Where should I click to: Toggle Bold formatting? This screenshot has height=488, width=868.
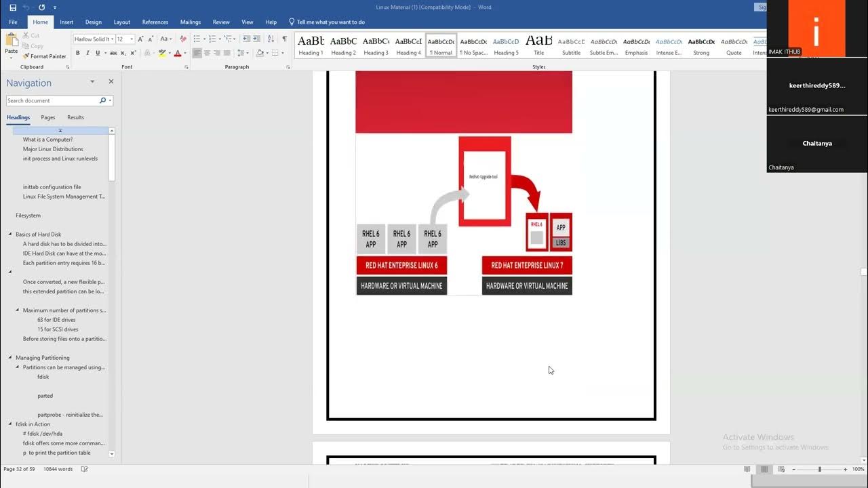(77, 53)
